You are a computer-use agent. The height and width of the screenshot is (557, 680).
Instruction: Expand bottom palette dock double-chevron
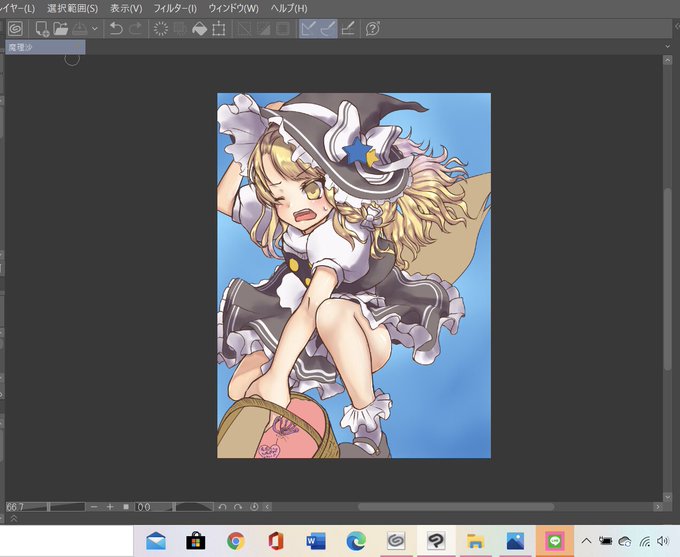(x=13, y=518)
